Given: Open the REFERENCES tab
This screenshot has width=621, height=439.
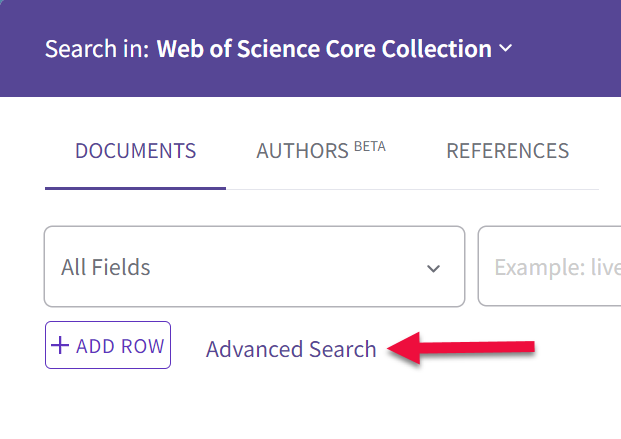Looking at the screenshot, I should point(507,151).
